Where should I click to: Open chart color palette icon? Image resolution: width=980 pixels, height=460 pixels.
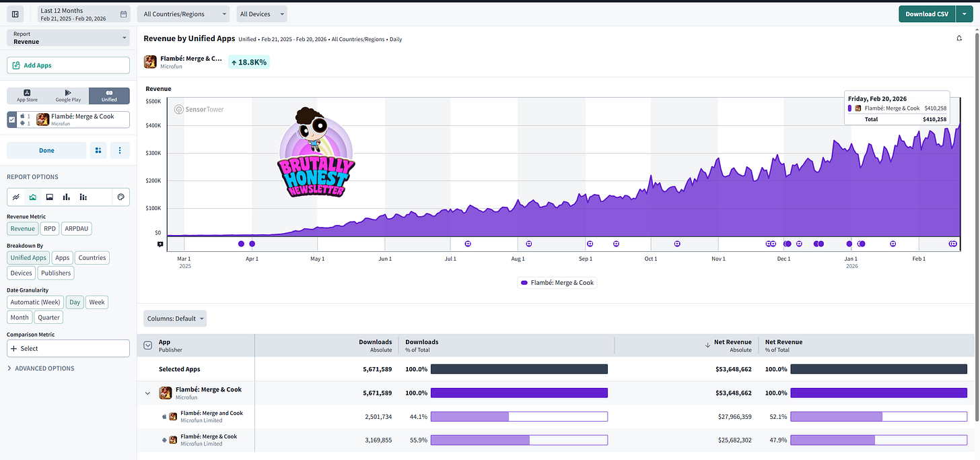[120, 197]
